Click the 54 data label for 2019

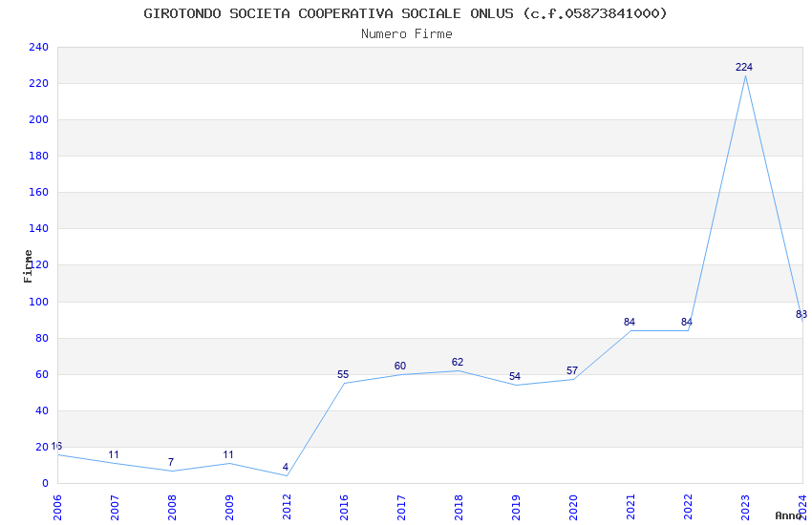tap(514, 376)
